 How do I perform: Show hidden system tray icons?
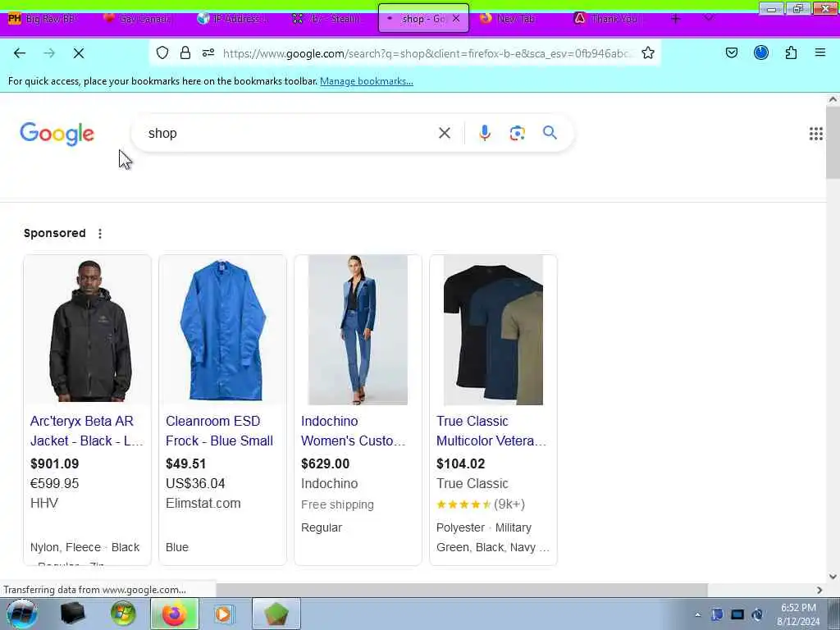pos(697,614)
